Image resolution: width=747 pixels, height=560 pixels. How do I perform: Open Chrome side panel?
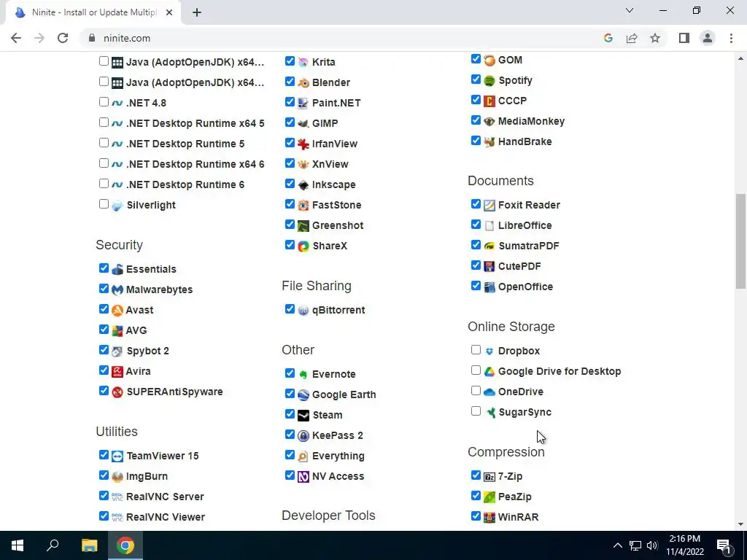(684, 38)
